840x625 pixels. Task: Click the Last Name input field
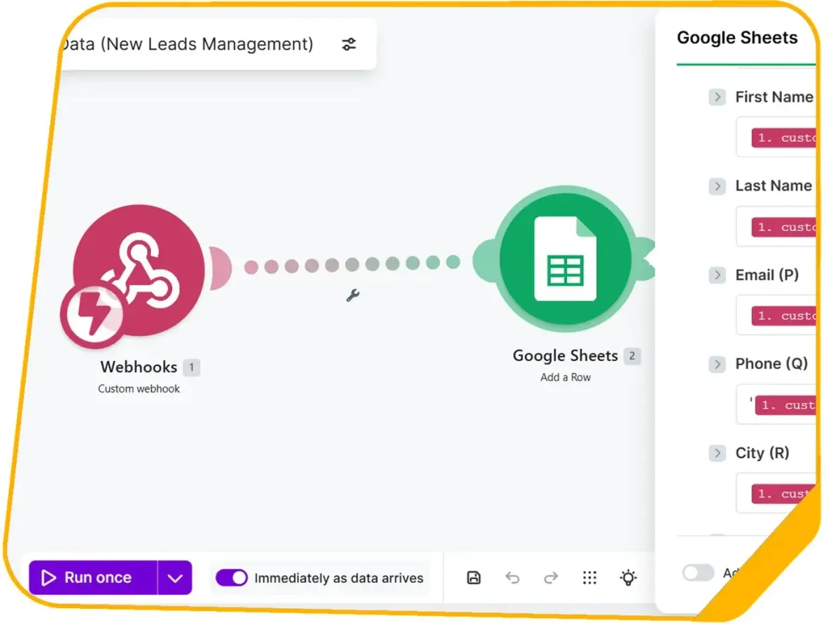tap(776, 226)
